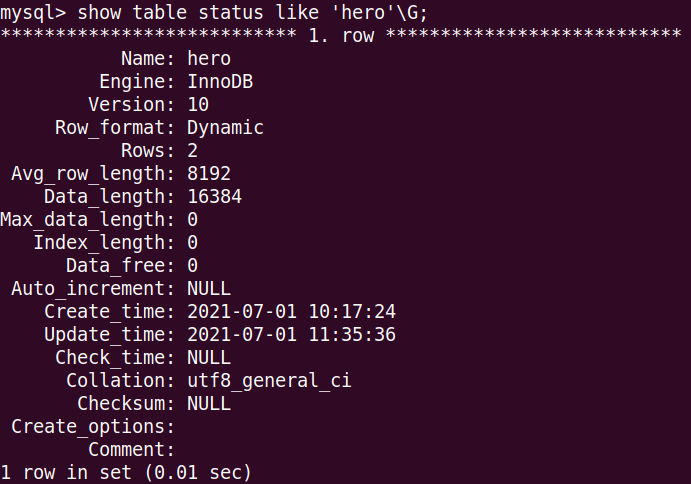Click the utf8_general_ci collation value
Image resolution: width=691 pixels, height=484 pixels.
pos(269,381)
